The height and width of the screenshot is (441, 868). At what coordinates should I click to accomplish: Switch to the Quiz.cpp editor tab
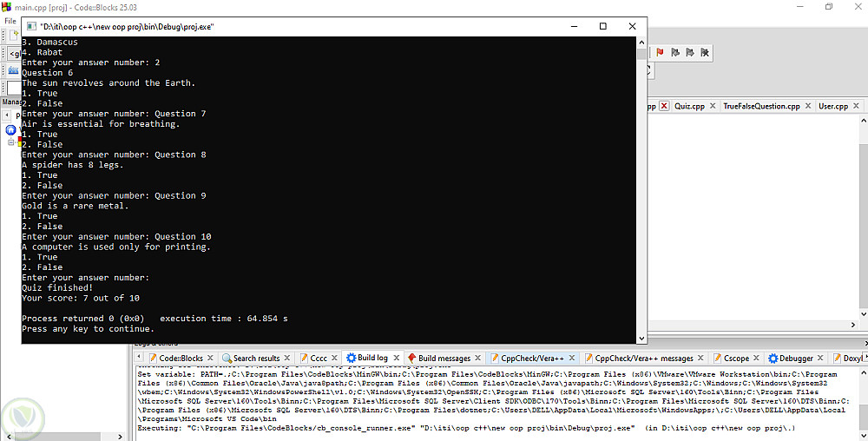point(689,106)
